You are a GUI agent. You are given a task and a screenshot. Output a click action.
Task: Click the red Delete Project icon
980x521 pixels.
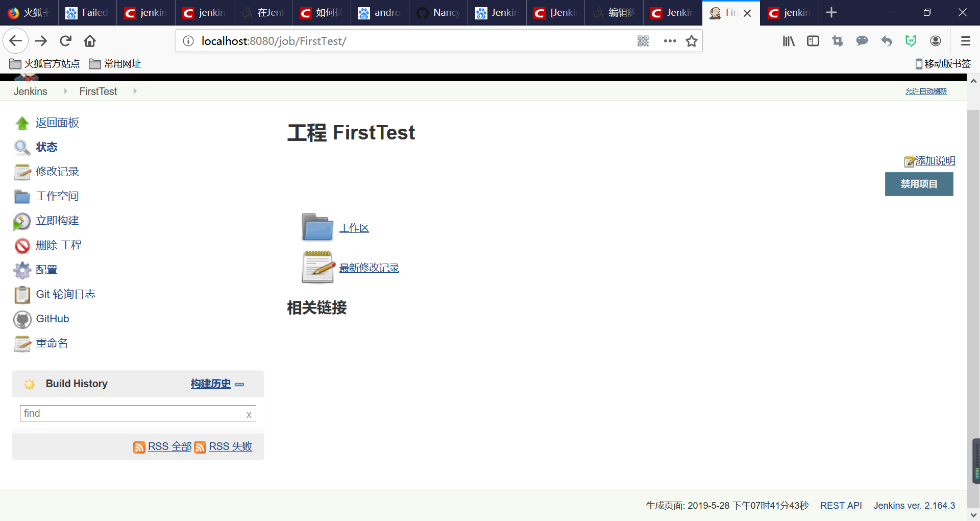point(22,246)
